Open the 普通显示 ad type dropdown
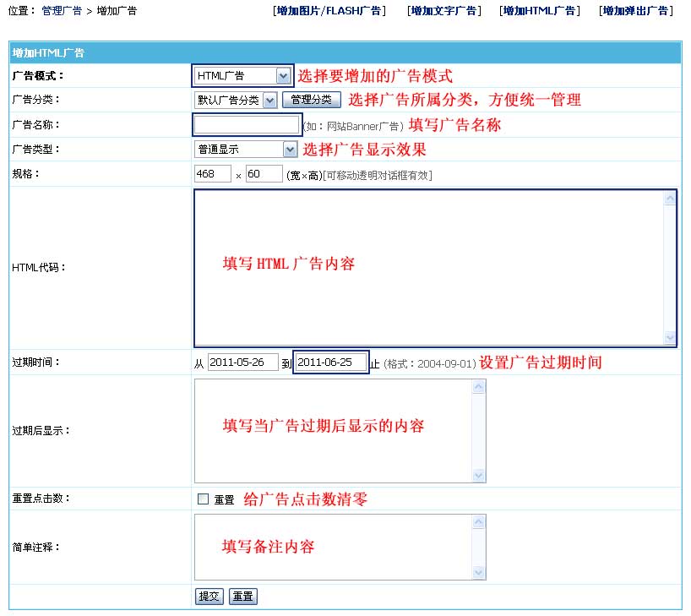This screenshot has height=616, width=691. (246, 150)
